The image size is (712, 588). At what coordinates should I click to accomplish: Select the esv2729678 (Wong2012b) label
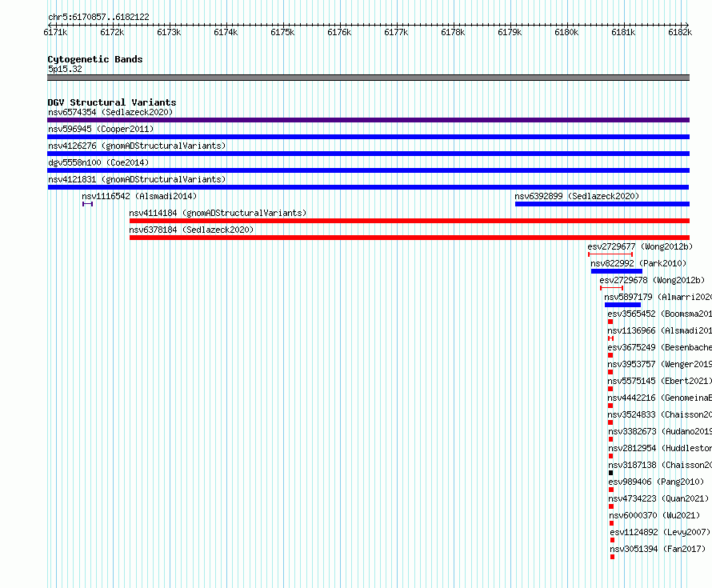point(652,280)
